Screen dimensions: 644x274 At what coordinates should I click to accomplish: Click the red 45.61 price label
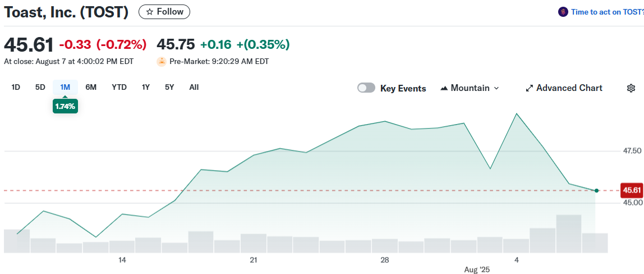(x=632, y=190)
